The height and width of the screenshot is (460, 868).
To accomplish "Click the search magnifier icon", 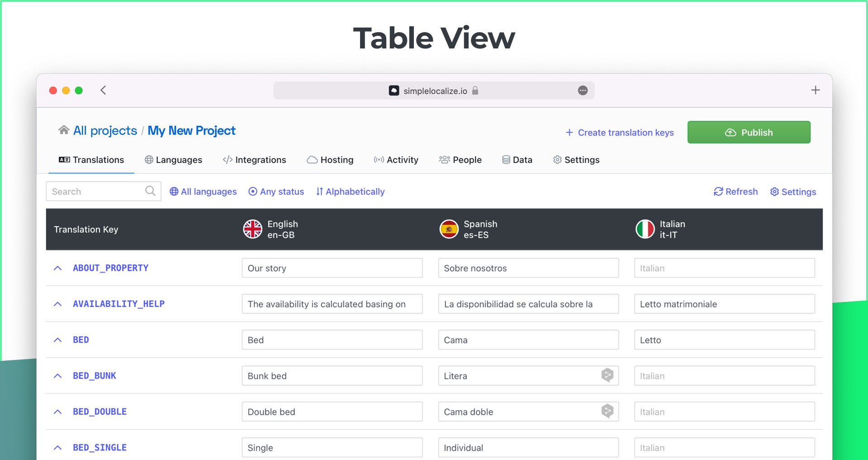I will tap(150, 191).
